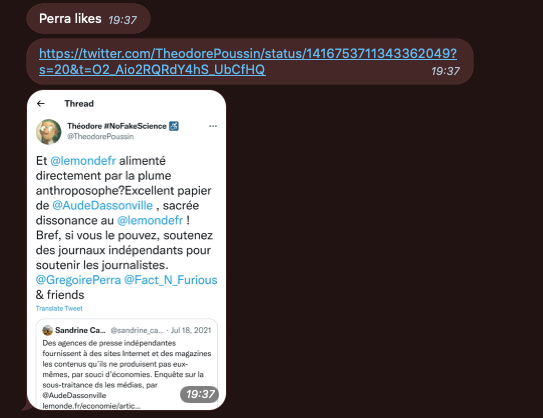Select the 'Perra likes' message bubble

(x=88, y=19)
